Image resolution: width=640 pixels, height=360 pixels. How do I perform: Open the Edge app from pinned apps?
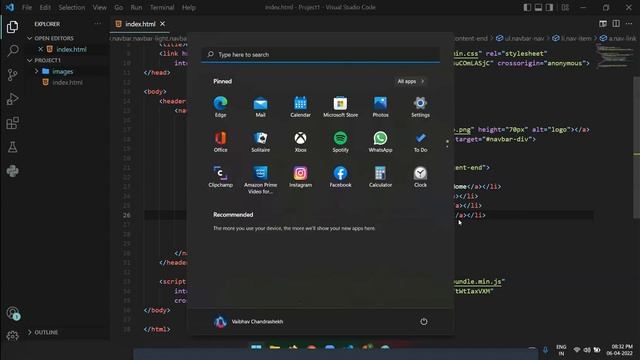[x=220, y=107]
